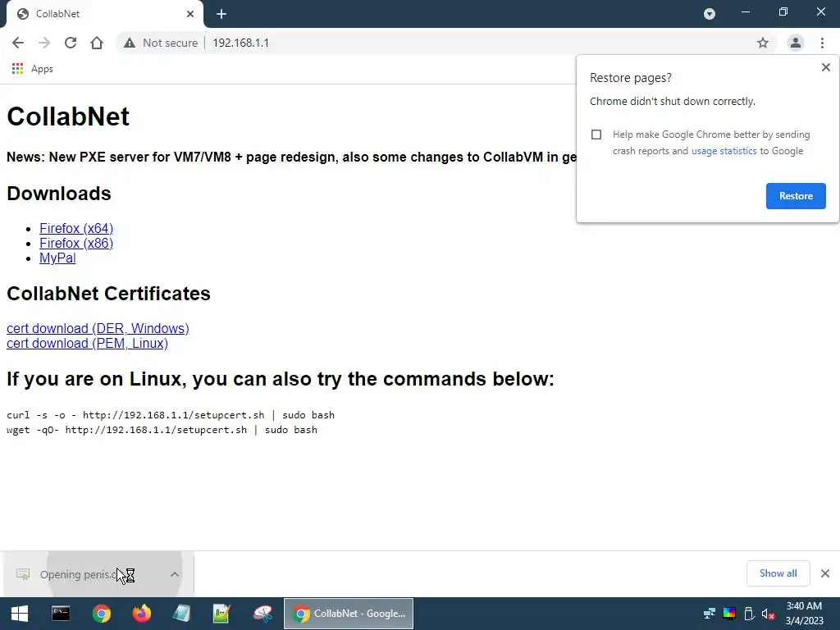Download Firefox (x64)
This screenshot has width=840, height=630.
point(76,228)
